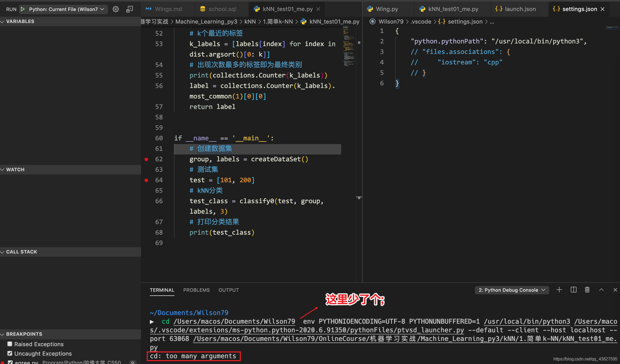Open the debug console icon beside the gear

coord(129,9)
